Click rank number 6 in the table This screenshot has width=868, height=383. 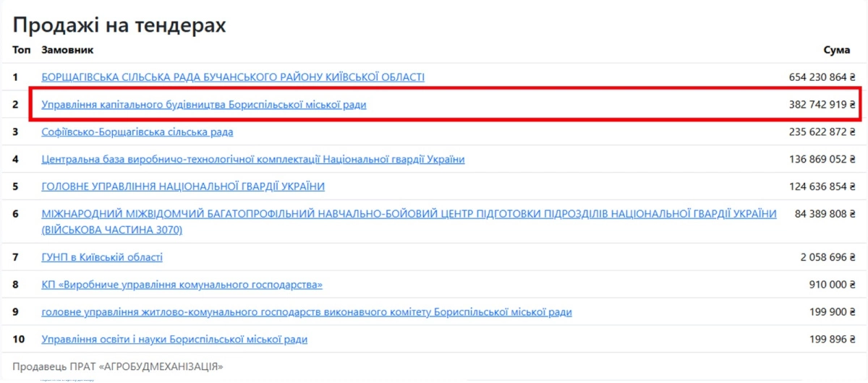click(x=15, y=214)
